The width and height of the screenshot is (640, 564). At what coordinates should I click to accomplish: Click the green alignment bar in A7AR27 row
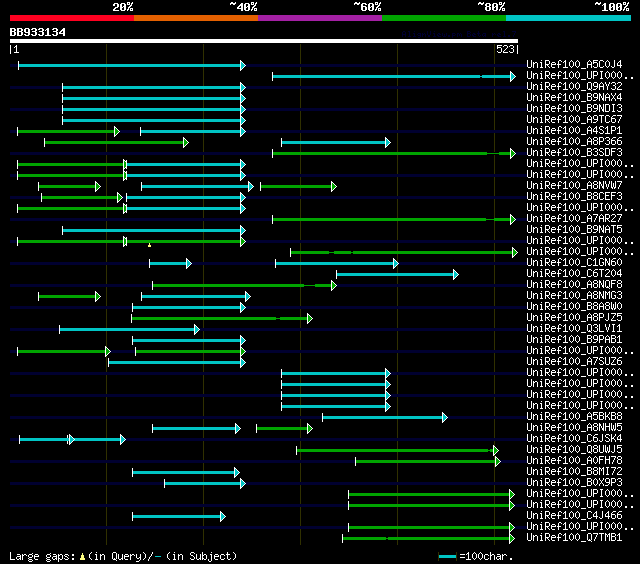(394, 220)
